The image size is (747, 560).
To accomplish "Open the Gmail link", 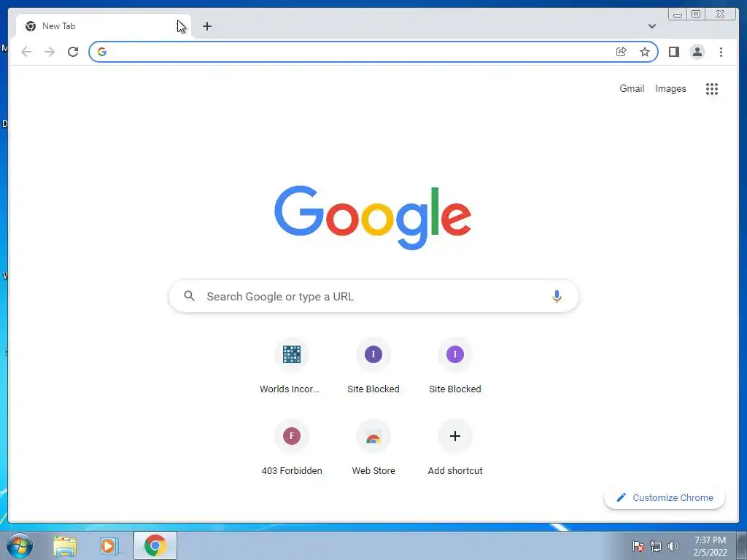I will (x=632, y=88).
